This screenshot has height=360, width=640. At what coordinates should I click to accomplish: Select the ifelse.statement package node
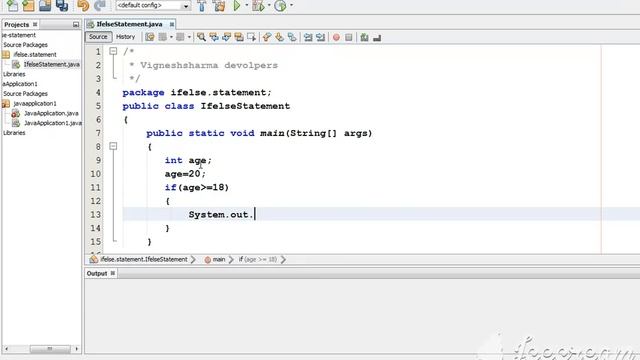[x=35, y=55]
